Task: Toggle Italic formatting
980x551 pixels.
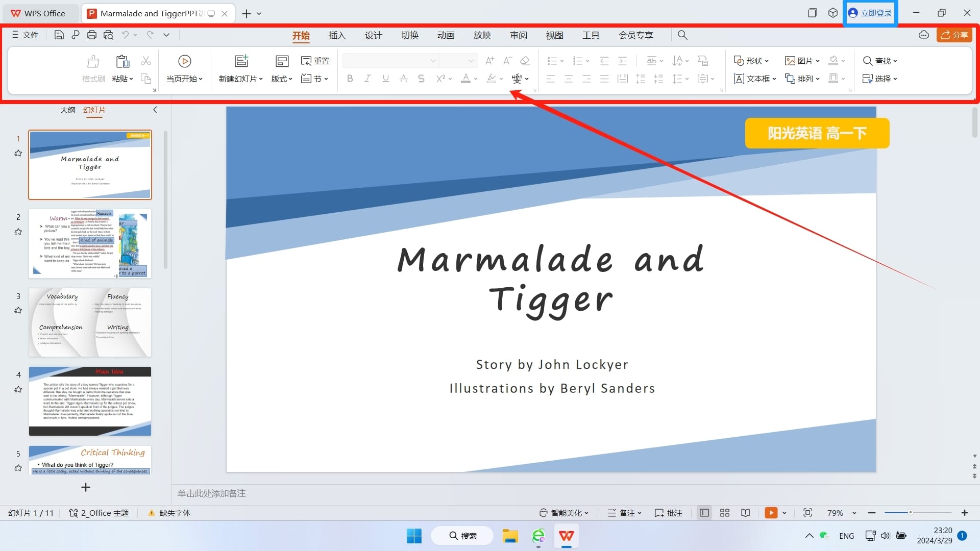Action: click(x=367, y=79)
